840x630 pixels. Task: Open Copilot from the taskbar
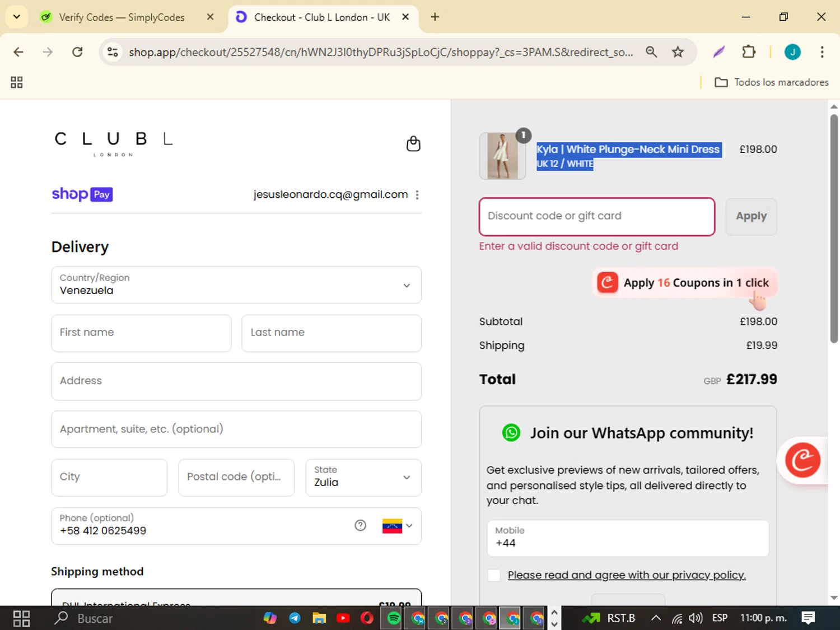[270, 618]
